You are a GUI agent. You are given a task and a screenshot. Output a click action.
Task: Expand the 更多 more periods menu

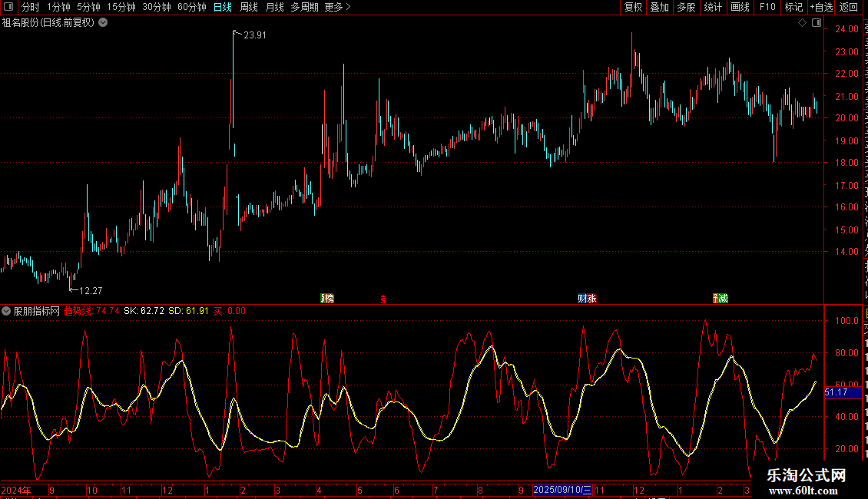point(337,7)
